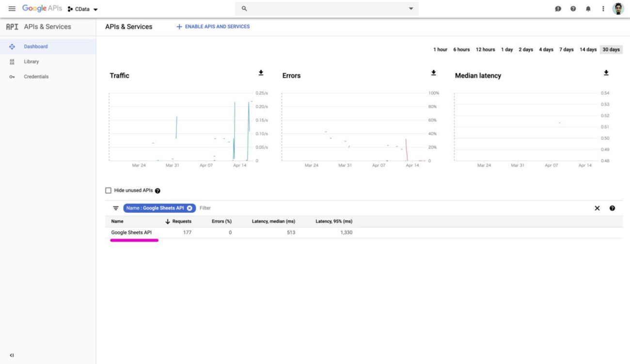Select the 30 days time range
Viewport: 630px width, 364px height.
611,49
